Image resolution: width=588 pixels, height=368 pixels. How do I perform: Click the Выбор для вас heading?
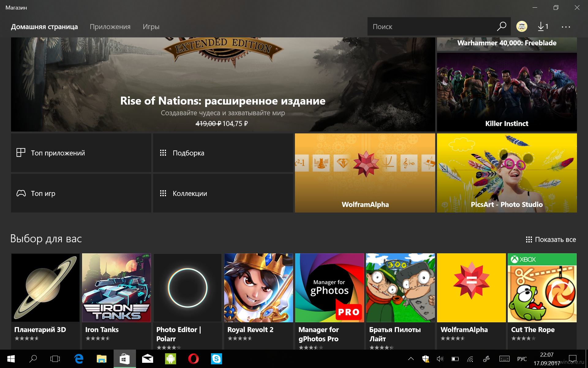coord(46,239)
